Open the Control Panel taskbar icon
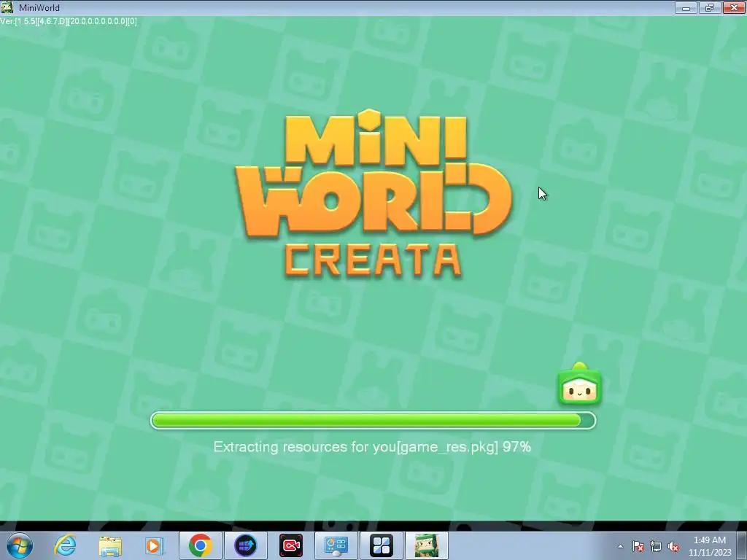The image size is (747, 560). point(336,545)
